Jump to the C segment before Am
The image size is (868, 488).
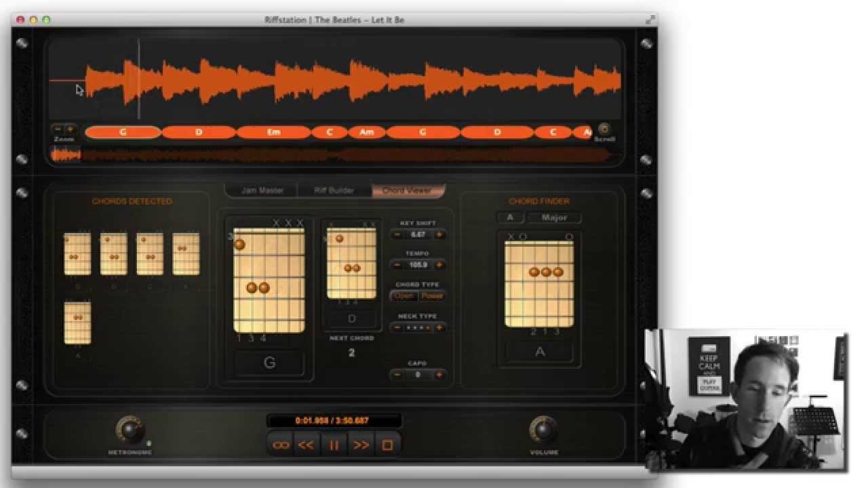pos(330,132)
